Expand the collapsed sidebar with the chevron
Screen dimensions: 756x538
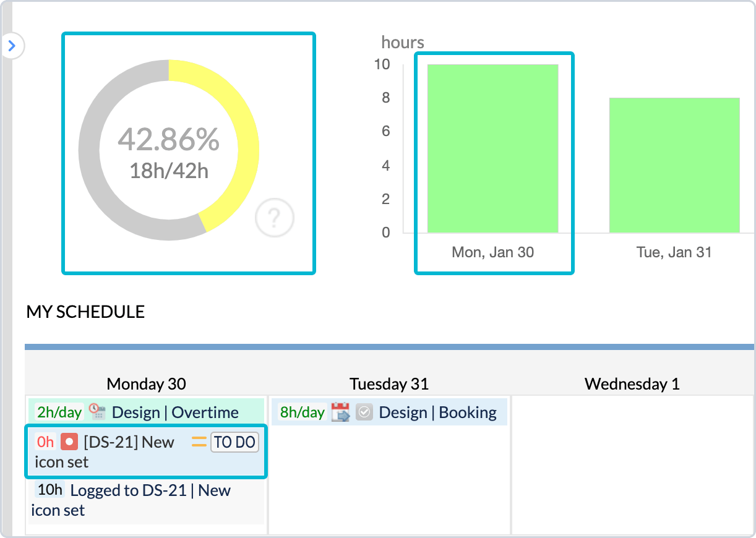coord(12,46)
